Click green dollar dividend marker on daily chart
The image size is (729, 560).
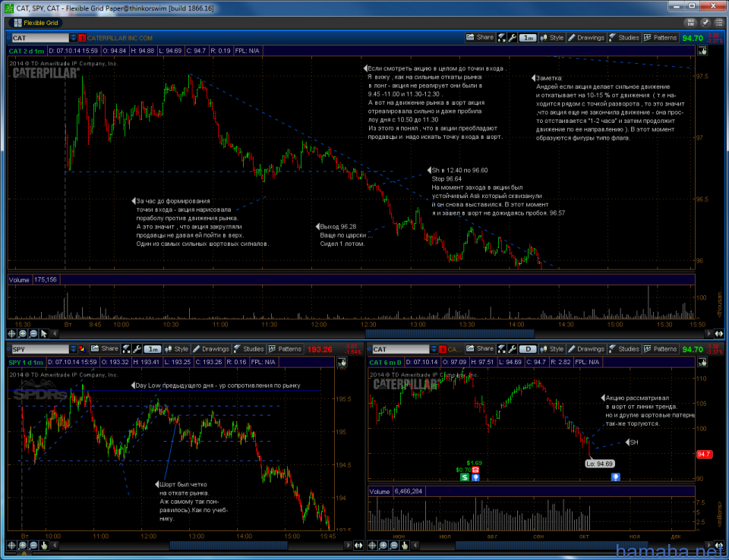465,477
